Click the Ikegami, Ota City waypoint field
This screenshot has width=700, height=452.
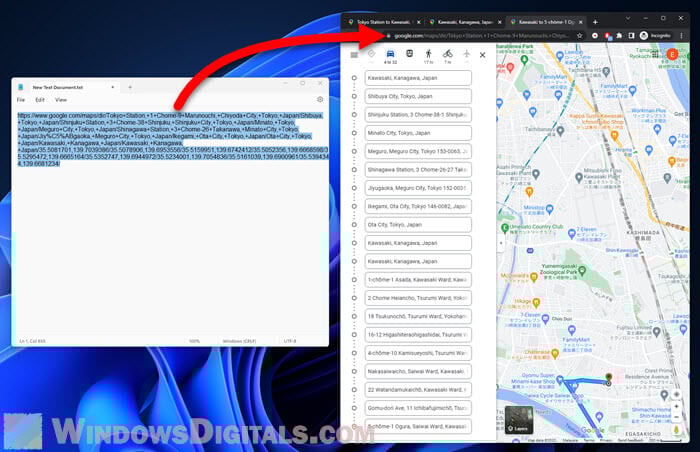click(x=418, y=206)
